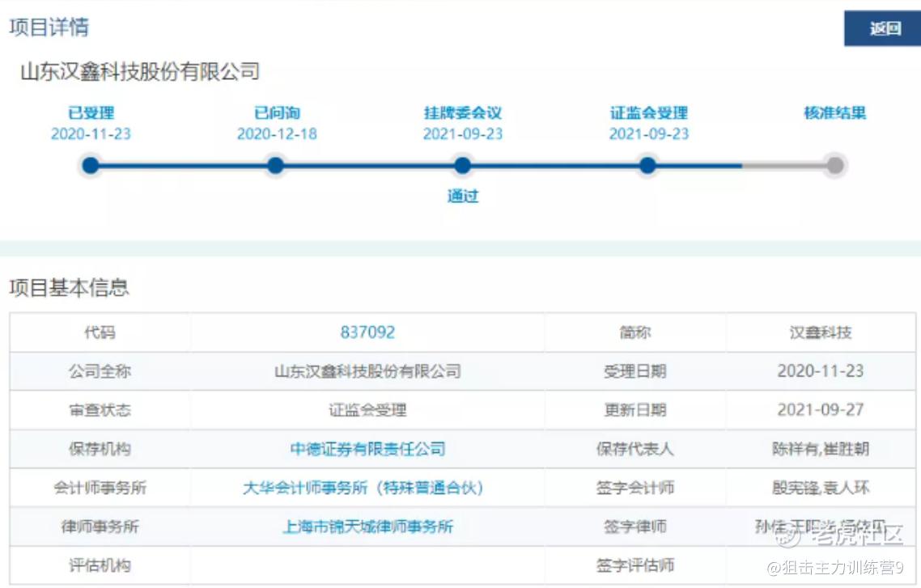
Task: Click the 签字会计师 label cell
Action: tap(635, 488)
